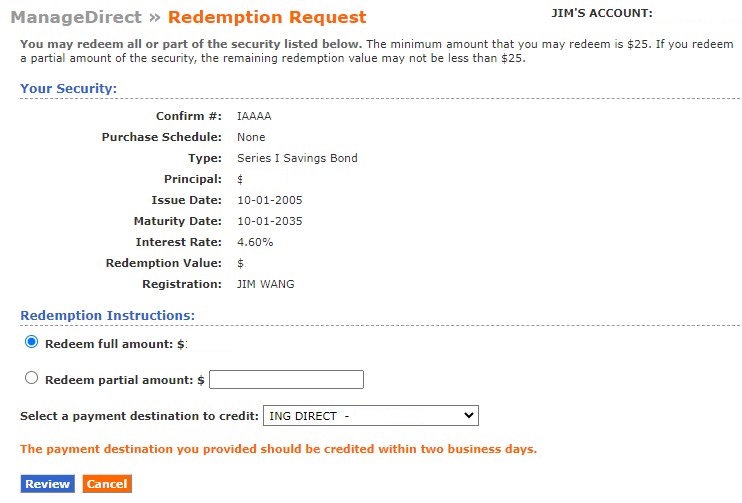Click the 4.60% interest rate value

coord(255,242)
